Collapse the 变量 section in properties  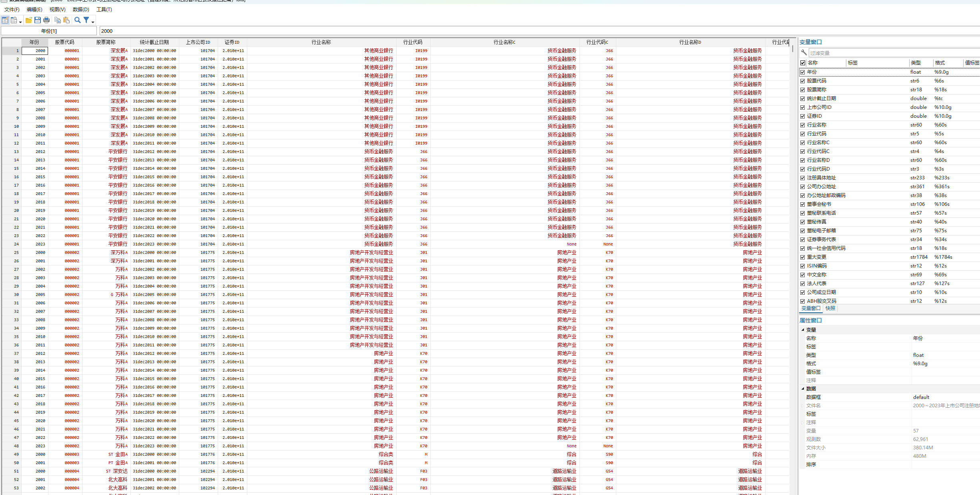[x=803, y=330]
